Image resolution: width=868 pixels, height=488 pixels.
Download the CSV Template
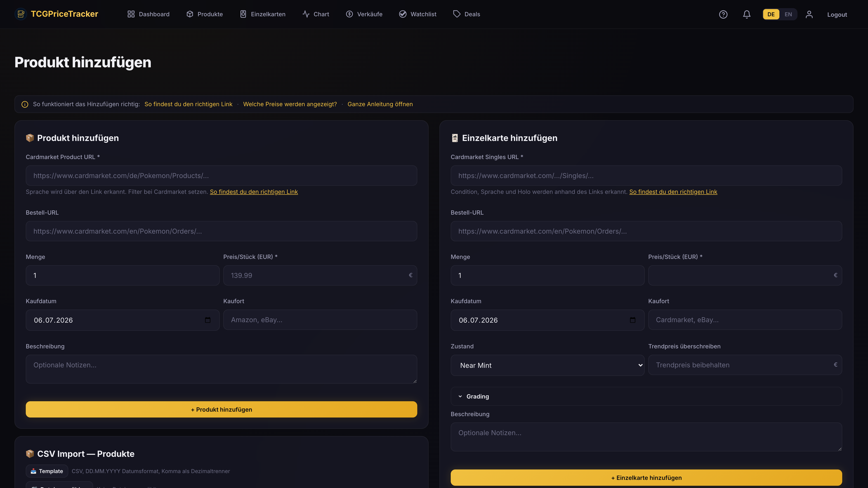(x=47, y=471)
